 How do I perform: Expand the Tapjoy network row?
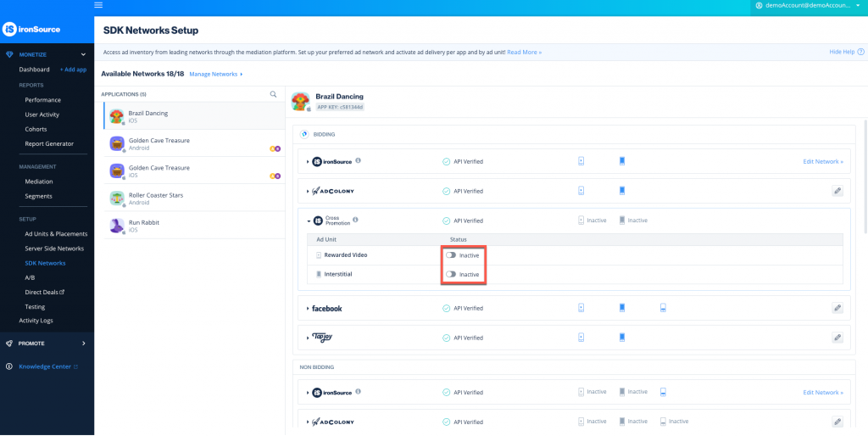point(308,338)
